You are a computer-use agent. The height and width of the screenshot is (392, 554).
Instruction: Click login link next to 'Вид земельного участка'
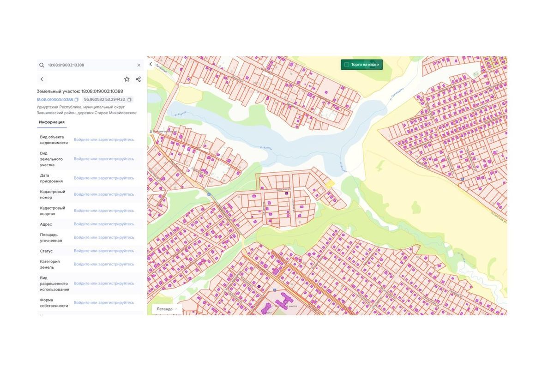[104, 159]
